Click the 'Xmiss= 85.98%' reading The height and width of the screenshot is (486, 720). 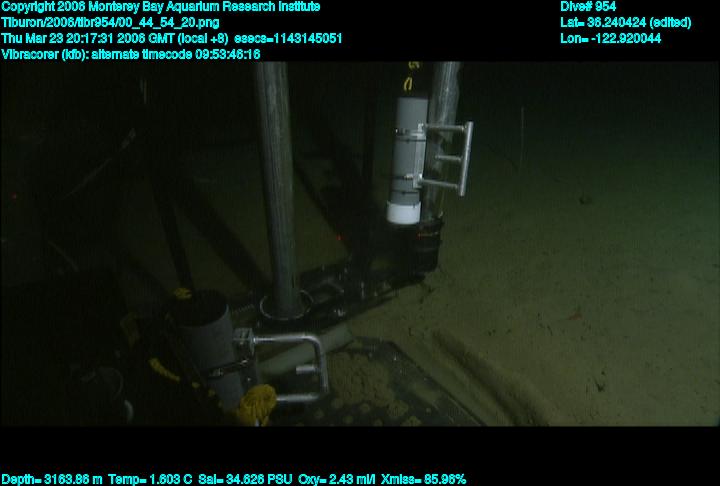(x=423, y=480)
